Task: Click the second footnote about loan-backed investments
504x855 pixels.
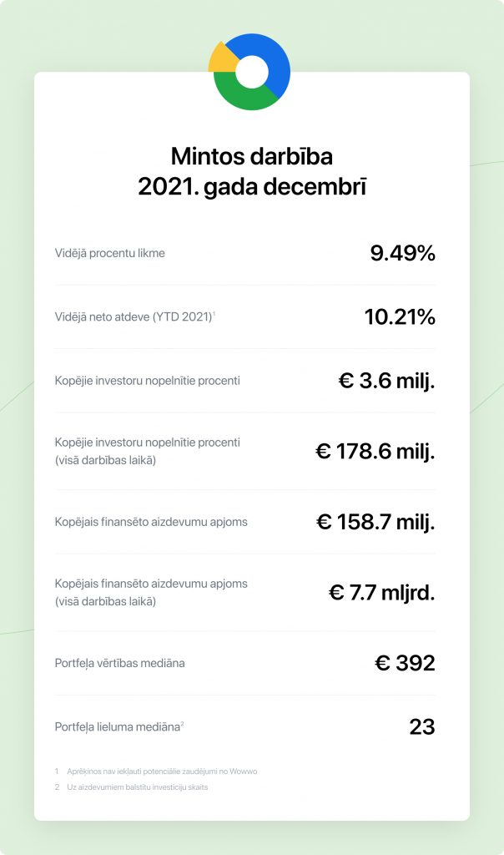Action: [x=137, y=787]
